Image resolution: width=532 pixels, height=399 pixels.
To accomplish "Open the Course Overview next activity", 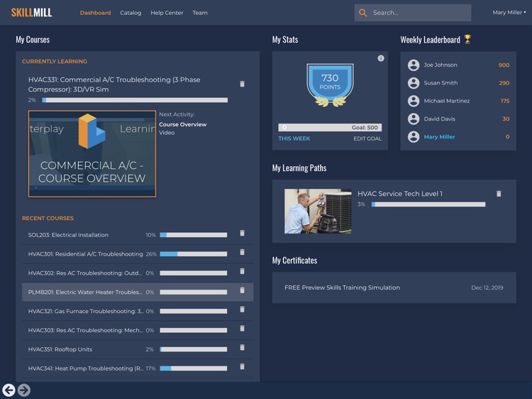I will tap(182, 124).
